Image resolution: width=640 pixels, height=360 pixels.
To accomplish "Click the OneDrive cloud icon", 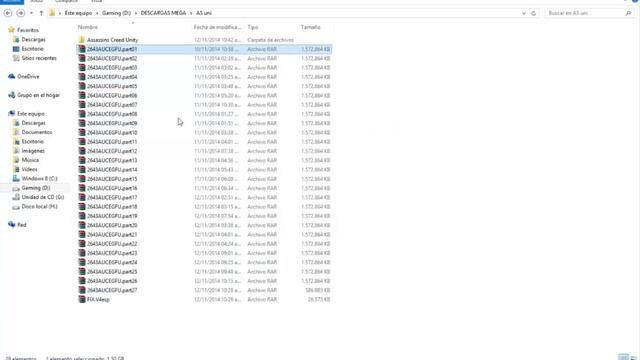I will pyautogui.click(x=11, y=76).
